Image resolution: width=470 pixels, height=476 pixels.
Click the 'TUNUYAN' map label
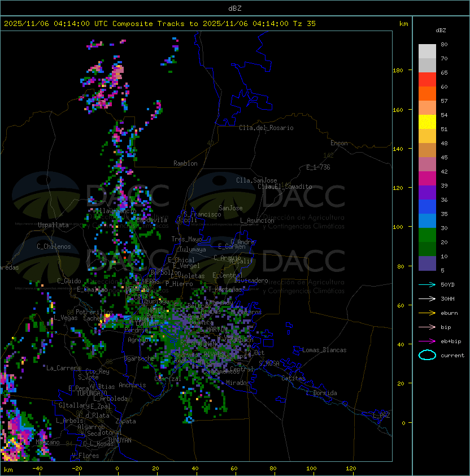pos(120,440)
